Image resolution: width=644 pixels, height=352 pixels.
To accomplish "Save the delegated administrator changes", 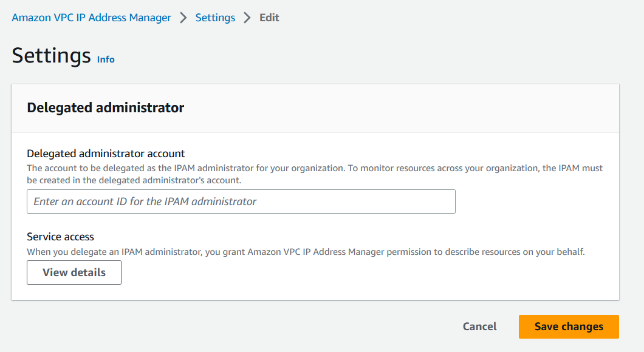I will [569, 327].
